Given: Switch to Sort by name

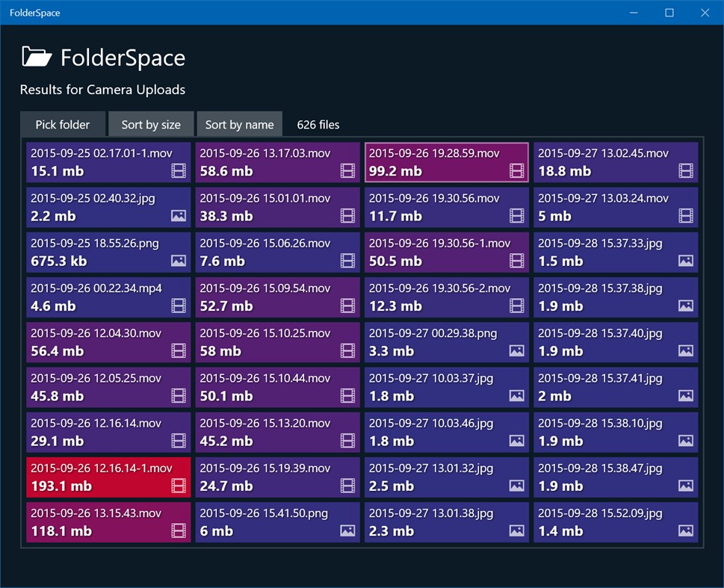Looking at the screenshot, I should coord(239,124).
